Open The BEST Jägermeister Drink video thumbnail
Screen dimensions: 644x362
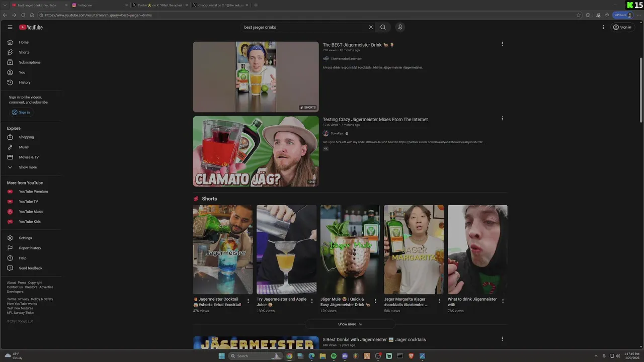(256, 77)
